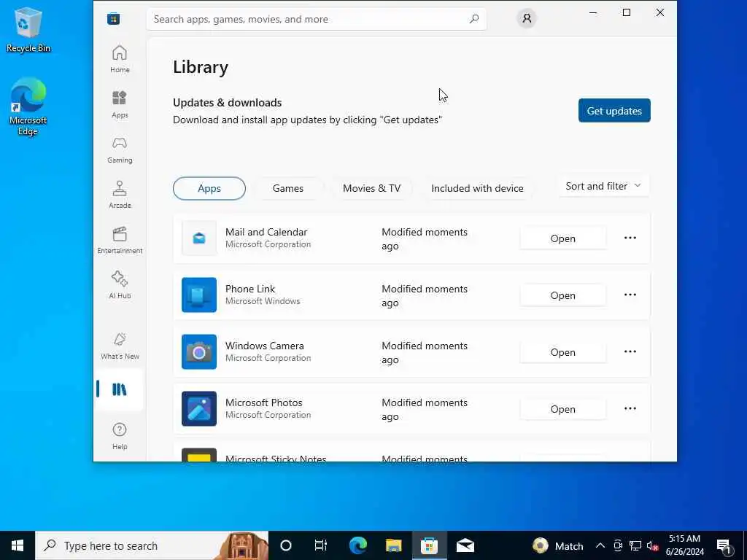Click the Windows Camera app icon
Image resolution: width=747 pixels, height=560 pixels.
pos(199,352)
